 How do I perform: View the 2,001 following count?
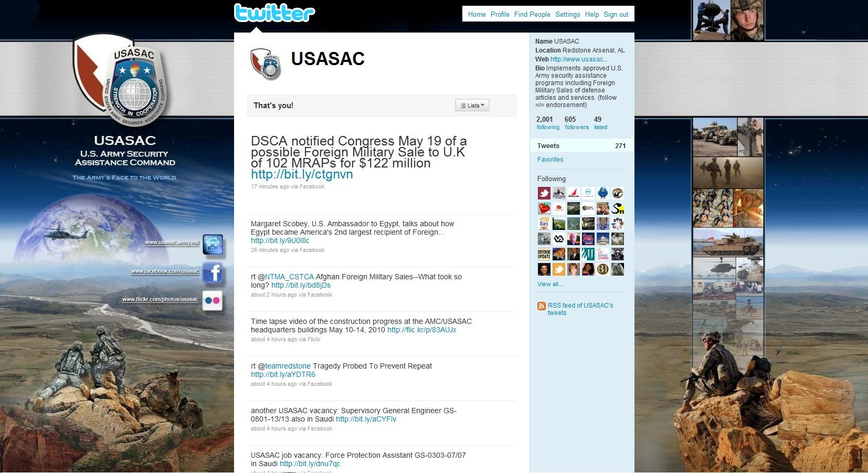coord(547,123)
